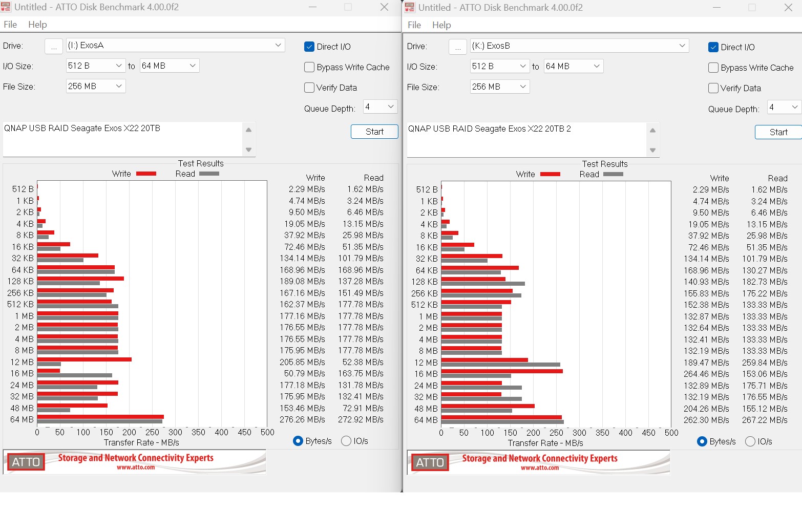
Task: Click the browse (...) button beside the ExosB drive
Action: tap(458, 47)
